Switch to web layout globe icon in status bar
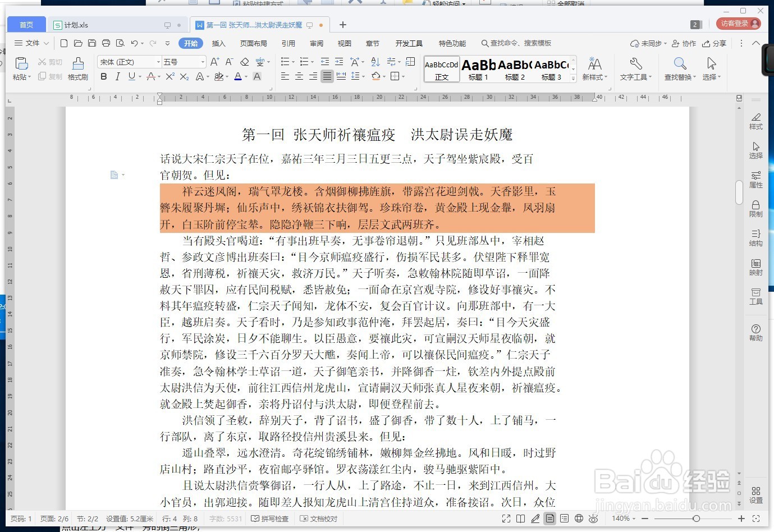 pos(579,519)
